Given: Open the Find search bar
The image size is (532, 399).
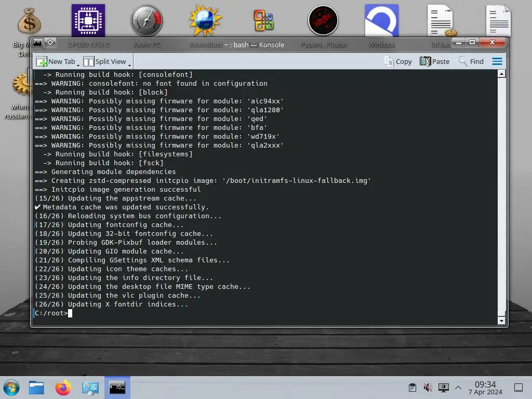Looking at the screenshot, I should (x=471, y=61).
